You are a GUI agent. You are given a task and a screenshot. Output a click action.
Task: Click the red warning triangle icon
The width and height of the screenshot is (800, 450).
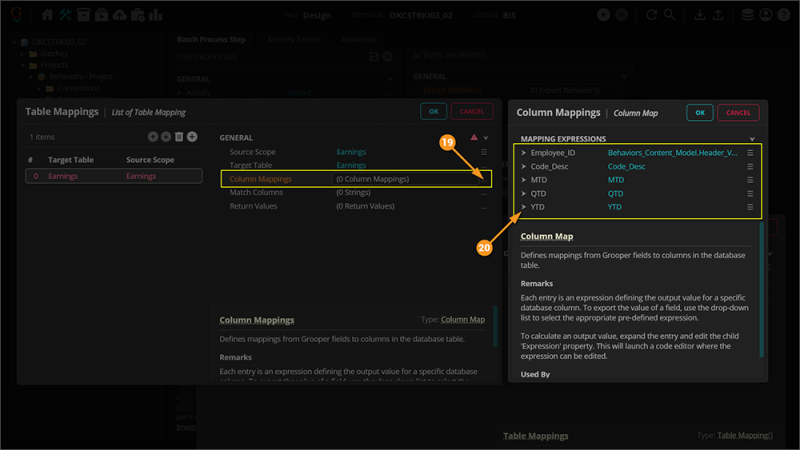tap(474, 138)
